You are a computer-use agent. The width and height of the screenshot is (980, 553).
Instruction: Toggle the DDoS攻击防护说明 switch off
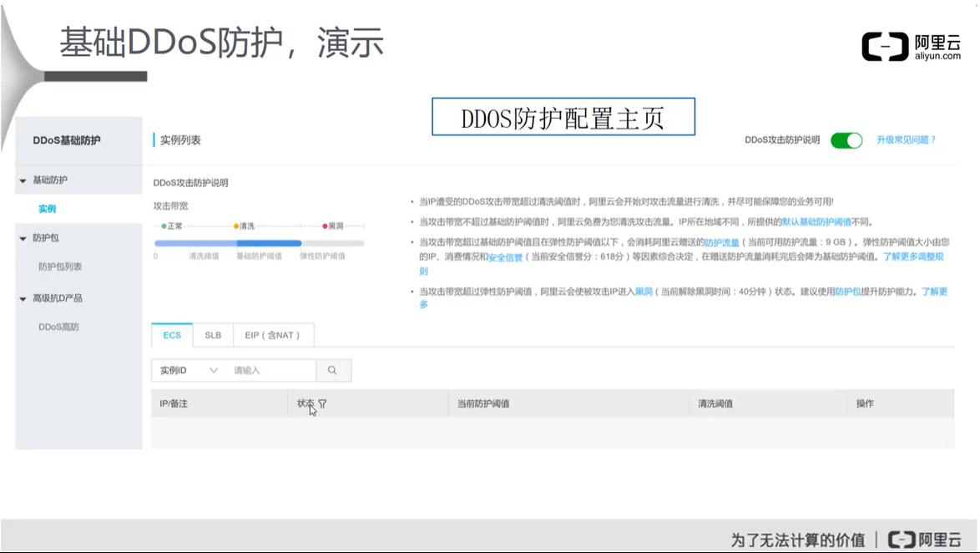point(846,140)
